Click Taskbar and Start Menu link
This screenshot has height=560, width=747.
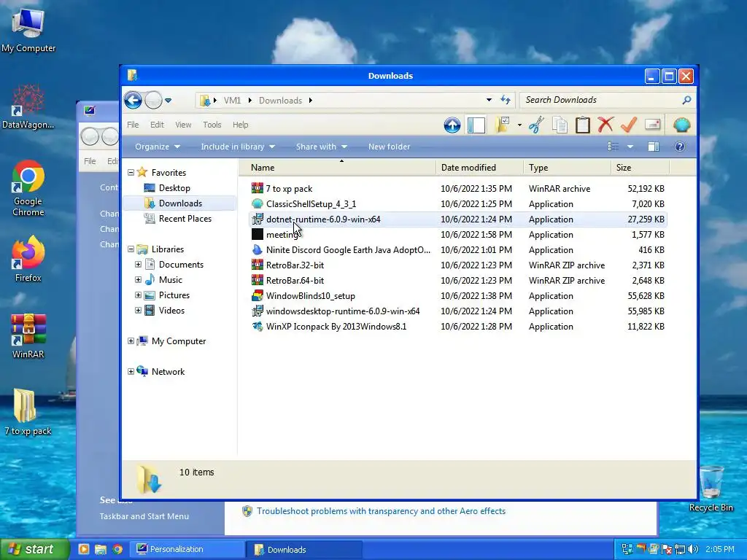(144, 516)
